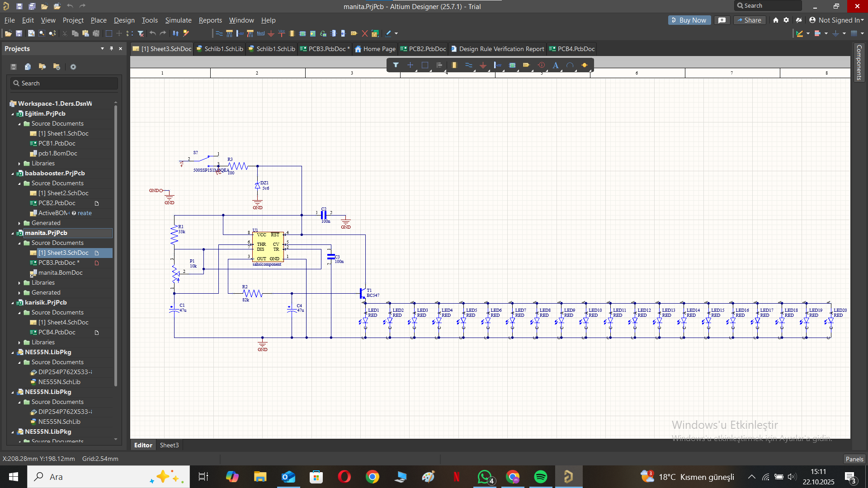Viewport: 868px width, 488px height.
Task: Open the Simulate menu
Action: point(178,20)
